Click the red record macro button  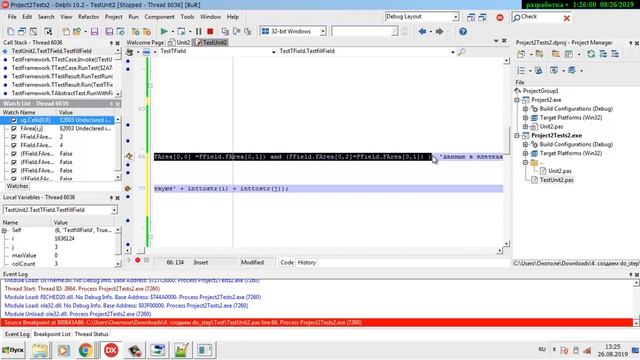click(x=138, y=260)
